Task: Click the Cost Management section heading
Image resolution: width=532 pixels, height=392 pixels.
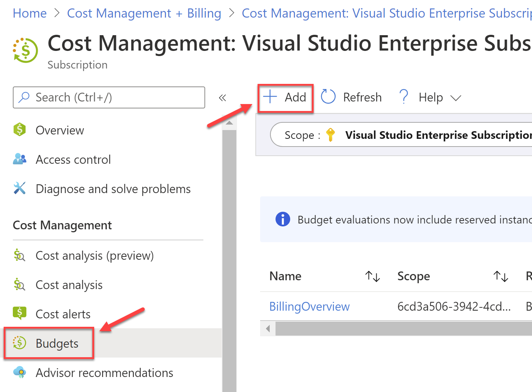Action: 62,225
